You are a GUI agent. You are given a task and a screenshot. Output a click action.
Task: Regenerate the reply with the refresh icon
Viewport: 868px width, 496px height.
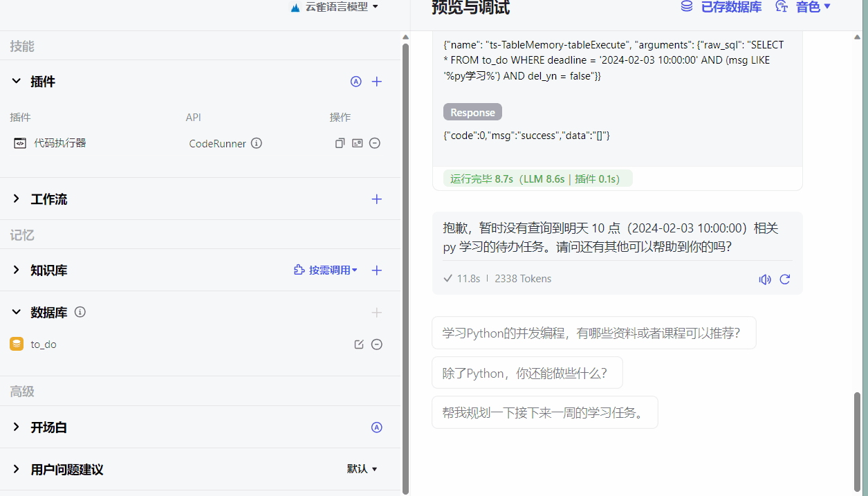coord(785,279)
